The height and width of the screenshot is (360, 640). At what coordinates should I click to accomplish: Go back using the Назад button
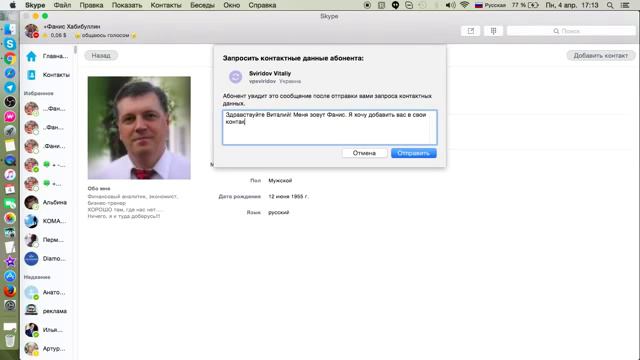(101, 56)
